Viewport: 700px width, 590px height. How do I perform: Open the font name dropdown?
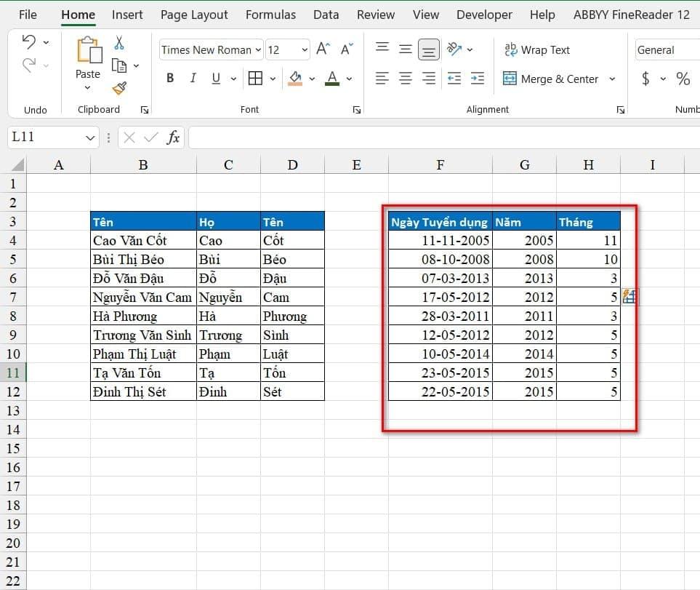pos(258,49)
